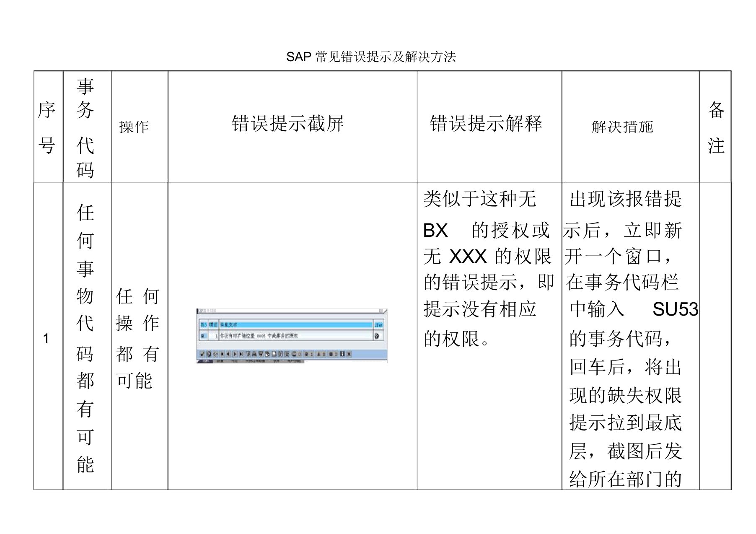Click the message type icon in row 1

coord(203,336)
